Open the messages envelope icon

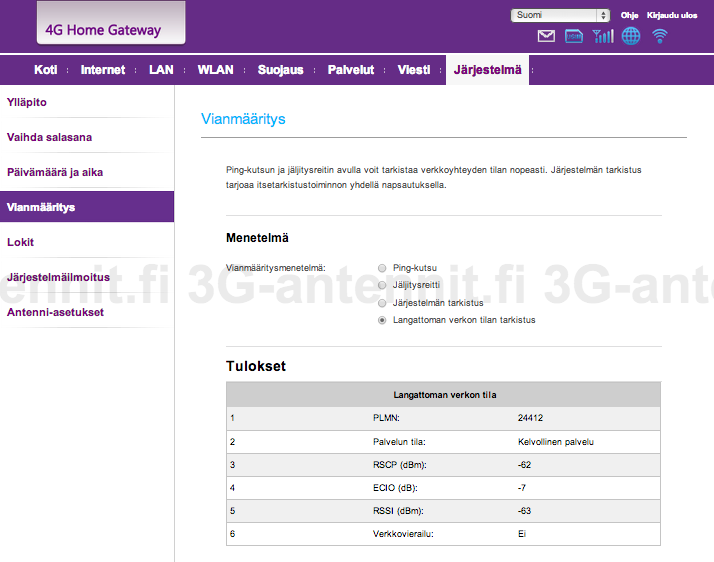coord(546,36)
